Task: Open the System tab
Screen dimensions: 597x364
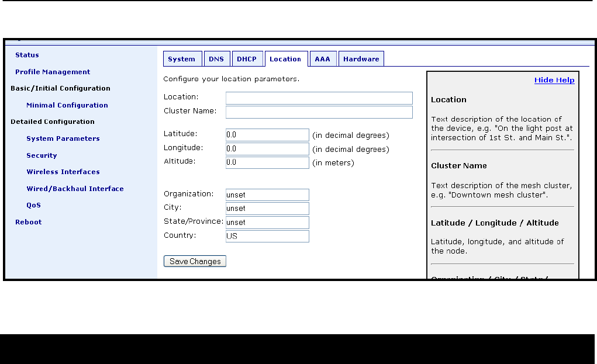Action: tap(182, 59)
